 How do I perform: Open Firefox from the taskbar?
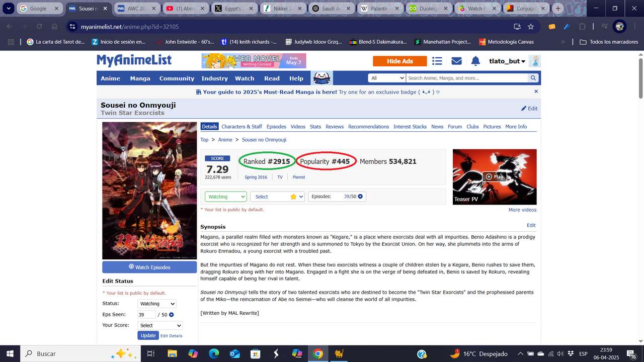click(x=339, y=353)
